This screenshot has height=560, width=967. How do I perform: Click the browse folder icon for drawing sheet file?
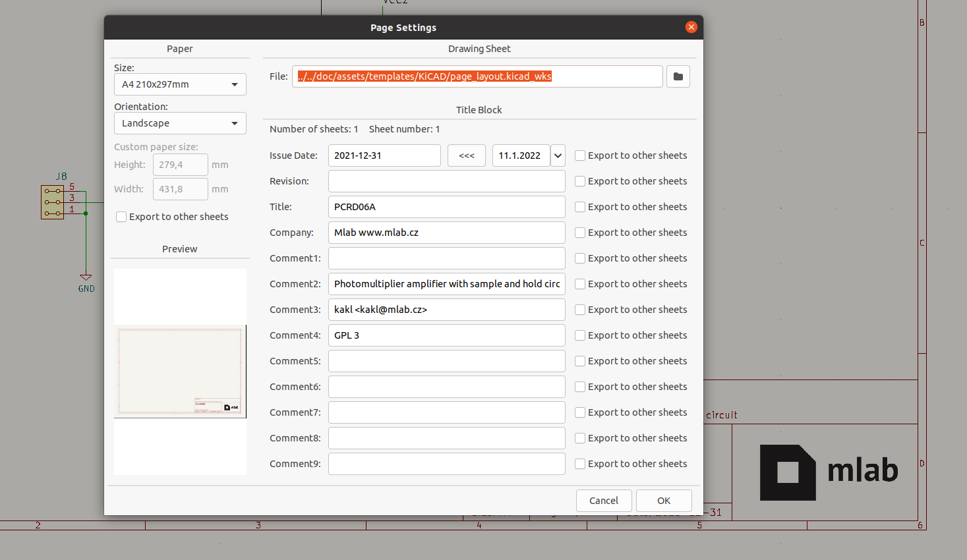678,76
